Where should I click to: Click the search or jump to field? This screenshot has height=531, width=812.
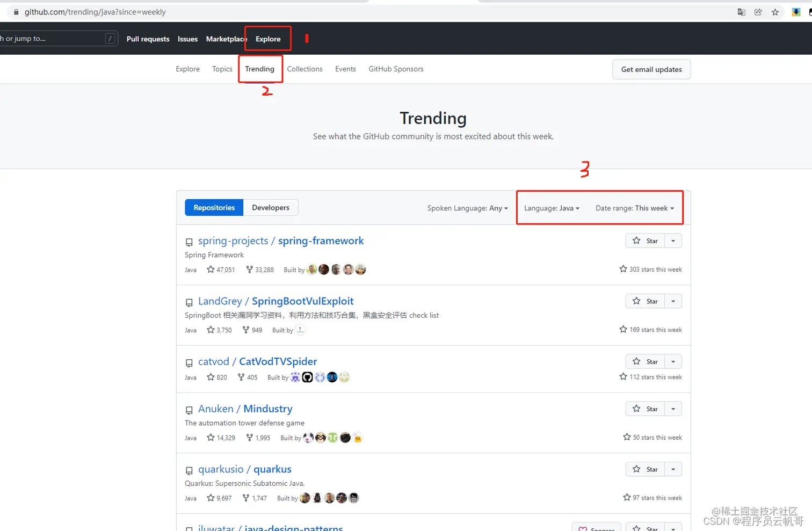(58, 39)
